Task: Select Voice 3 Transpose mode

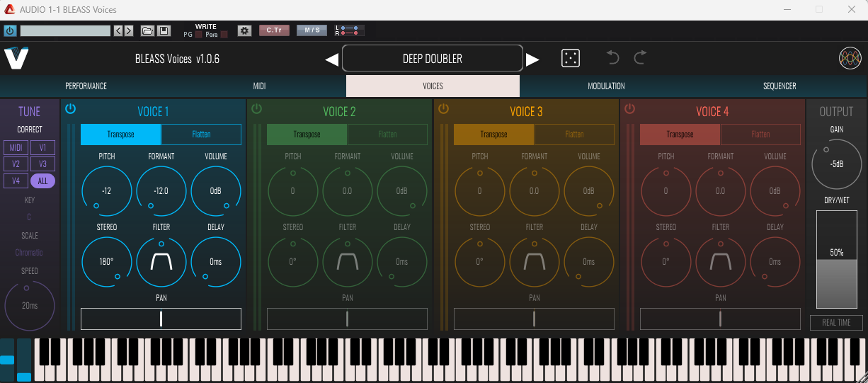Action: point(493,135)
